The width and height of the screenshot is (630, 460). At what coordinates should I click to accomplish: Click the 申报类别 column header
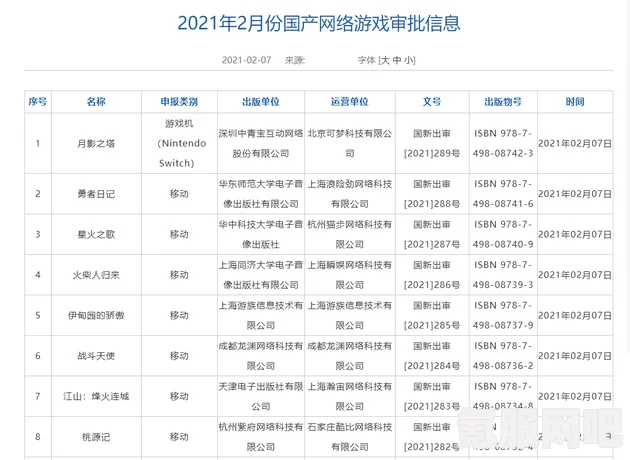pyautogui.click(x=179, y=102)
